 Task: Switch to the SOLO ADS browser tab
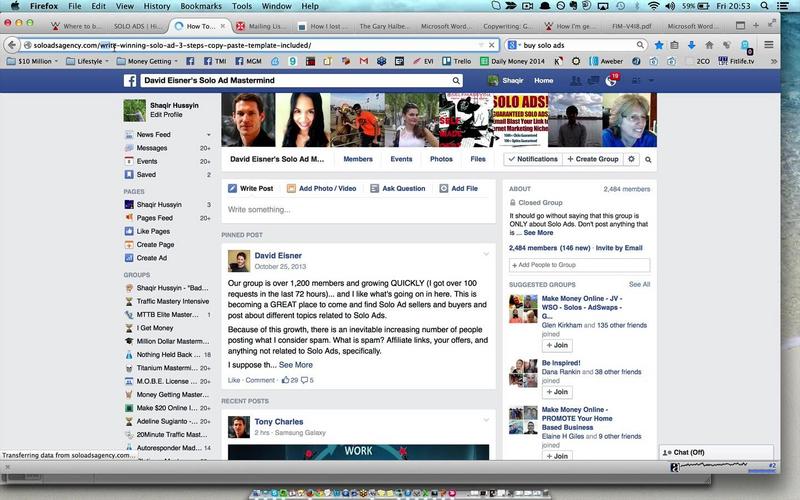[137, 26]
